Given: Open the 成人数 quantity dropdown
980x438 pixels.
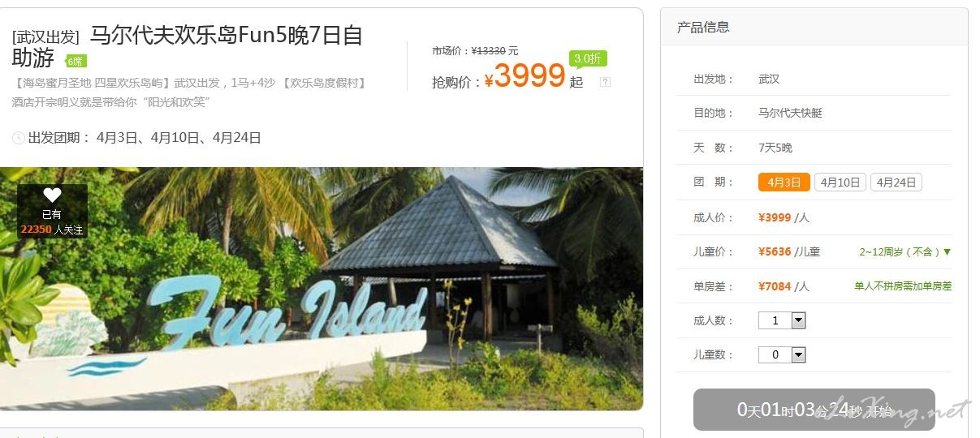Looking at the screenshot, I should point(782,320).
